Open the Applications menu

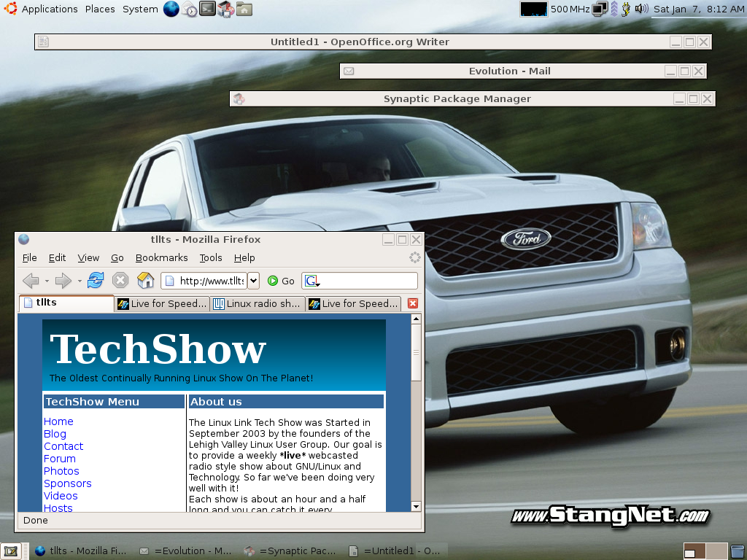click(x=50, y=9)
